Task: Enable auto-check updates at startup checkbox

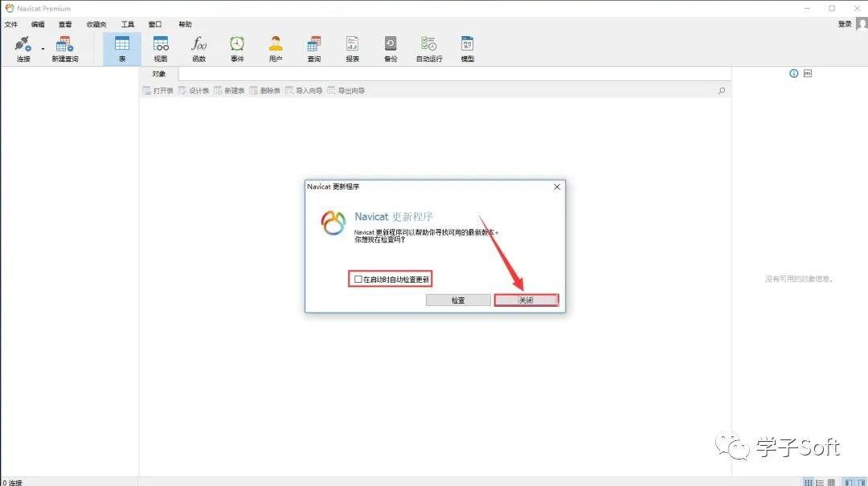Action: click(x=358, y=280)
